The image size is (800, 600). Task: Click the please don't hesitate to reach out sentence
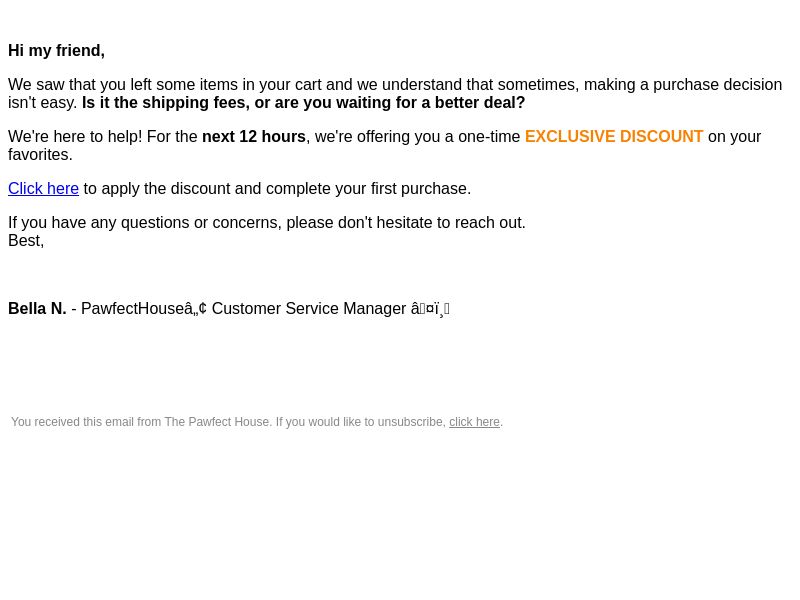[406, 223]
